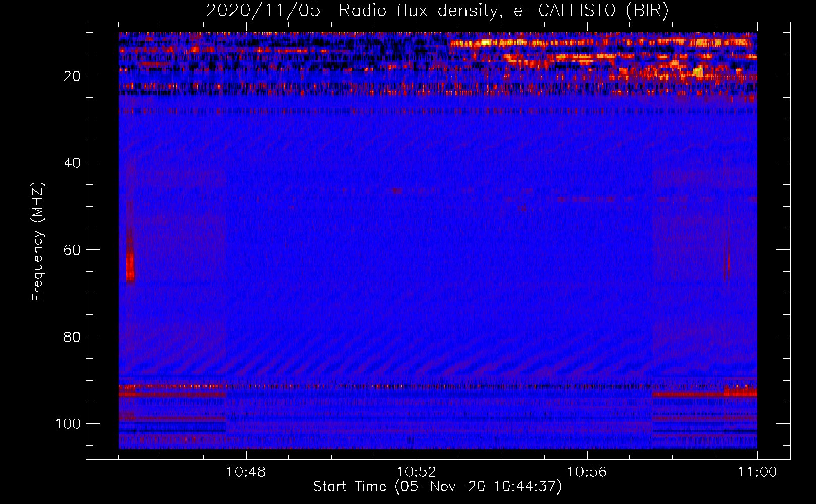Click the '40' frequency tick label
Screen dimensions: 816x504
[72, 163]
